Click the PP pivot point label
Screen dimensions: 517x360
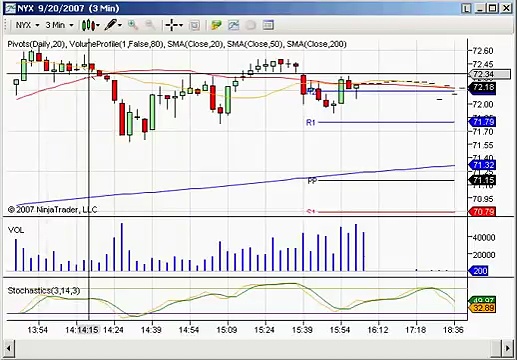pyautogui.click(x=312, y=181)
